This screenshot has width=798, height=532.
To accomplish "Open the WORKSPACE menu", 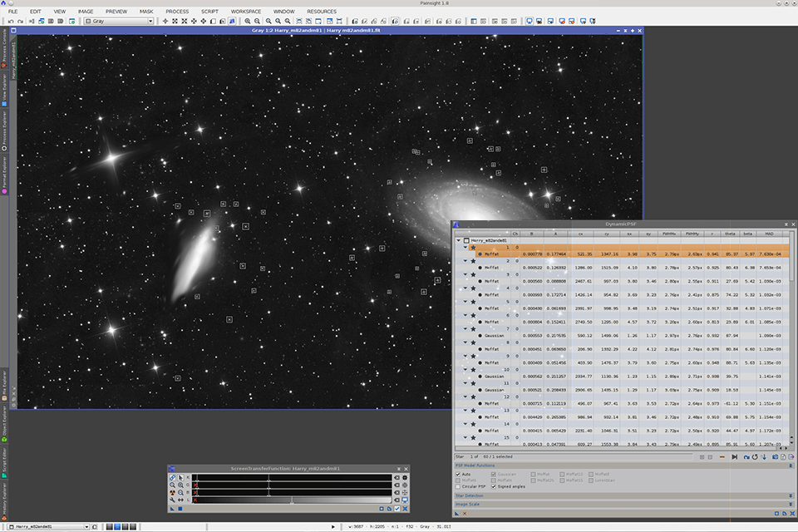I will (x=246, y=11).
